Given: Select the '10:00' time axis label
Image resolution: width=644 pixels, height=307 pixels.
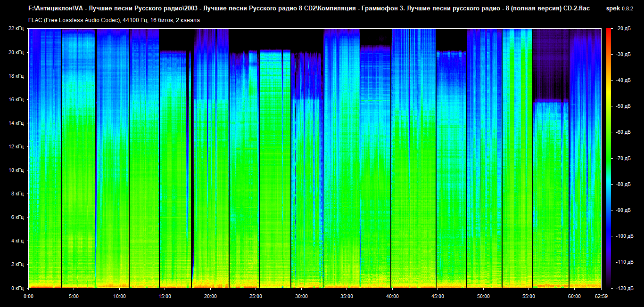Looking at the screenshot, I should coord(119,296).
